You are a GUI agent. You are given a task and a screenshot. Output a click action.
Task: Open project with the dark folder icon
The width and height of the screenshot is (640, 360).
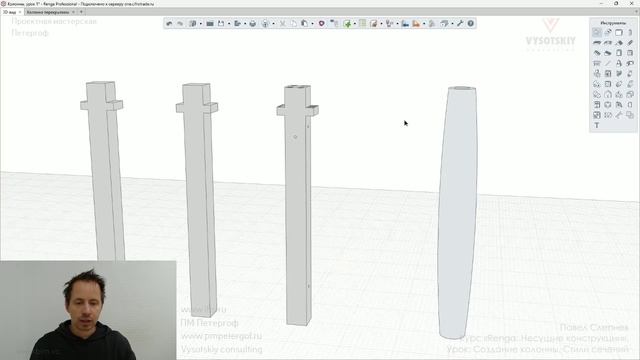coord(210,24)
